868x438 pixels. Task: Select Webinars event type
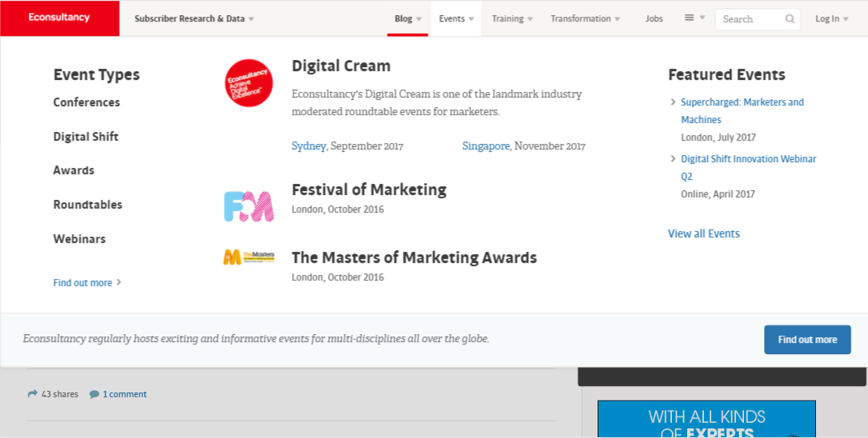(79, 239)
